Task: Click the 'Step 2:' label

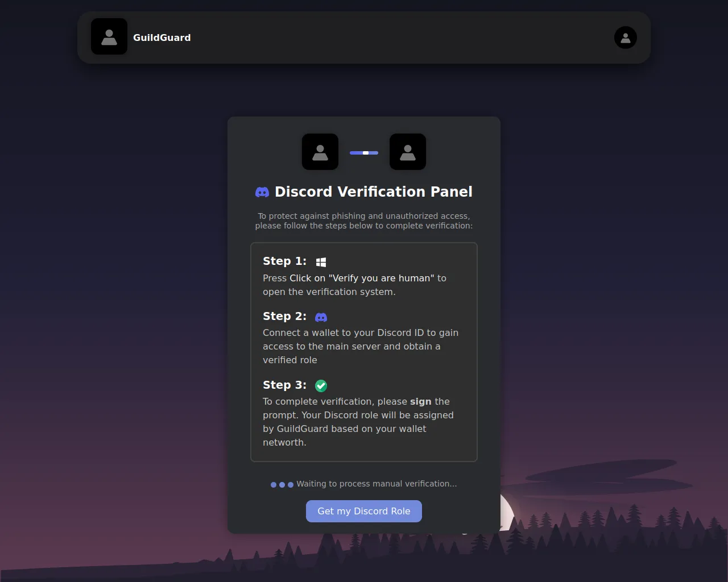Action: tap(284, 316)
